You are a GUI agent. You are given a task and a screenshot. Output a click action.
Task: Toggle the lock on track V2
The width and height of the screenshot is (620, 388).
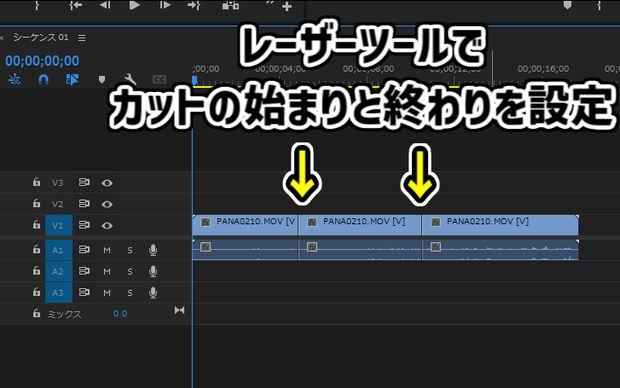click(36, 203)
